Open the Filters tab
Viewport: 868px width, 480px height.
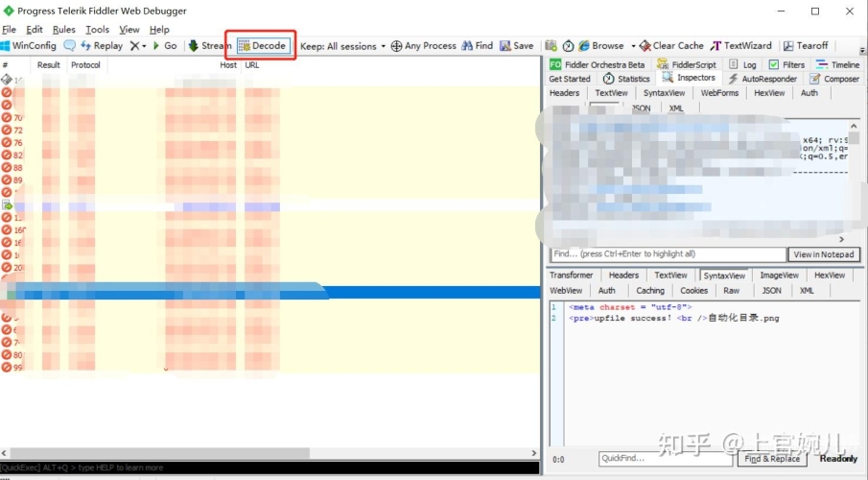click(786, 64)
